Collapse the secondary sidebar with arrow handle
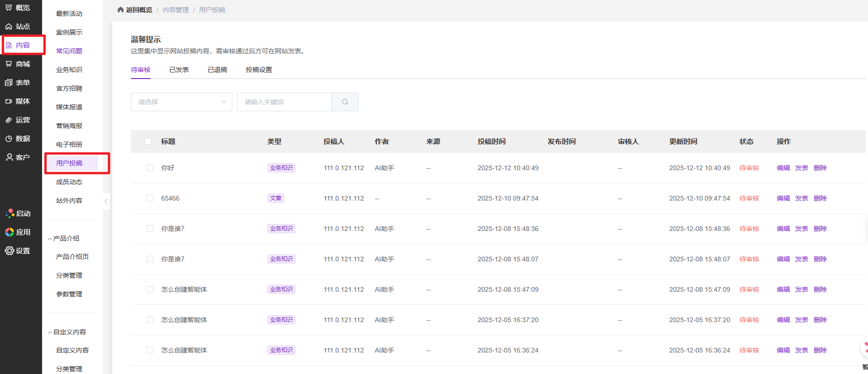 106,201
